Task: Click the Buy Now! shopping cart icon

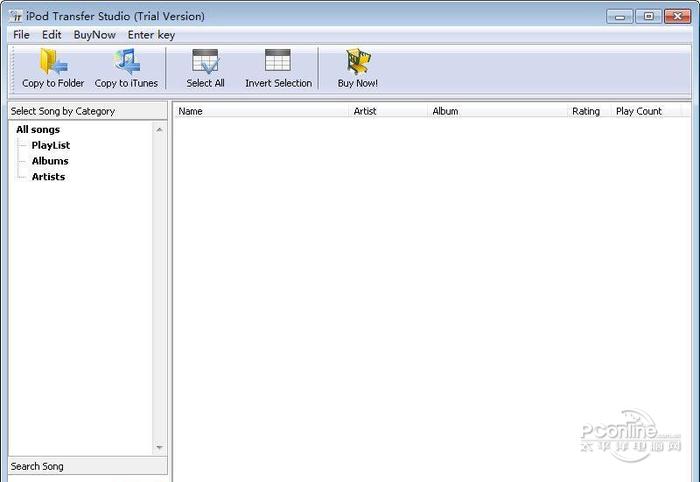Action: tap(358, 62)
